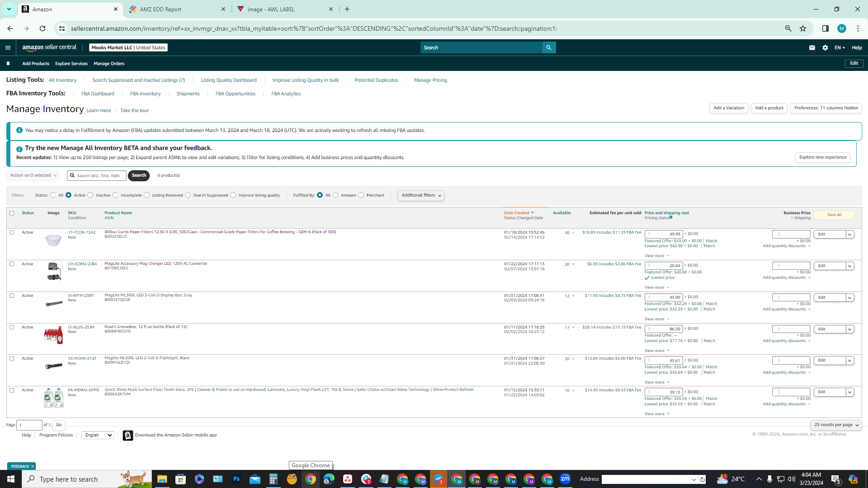Viewport: 868px width, 488px height.
Task: Select the MagLite Mag Charger row checkbox
Action: pyautogui.click(x=12, y=264)
